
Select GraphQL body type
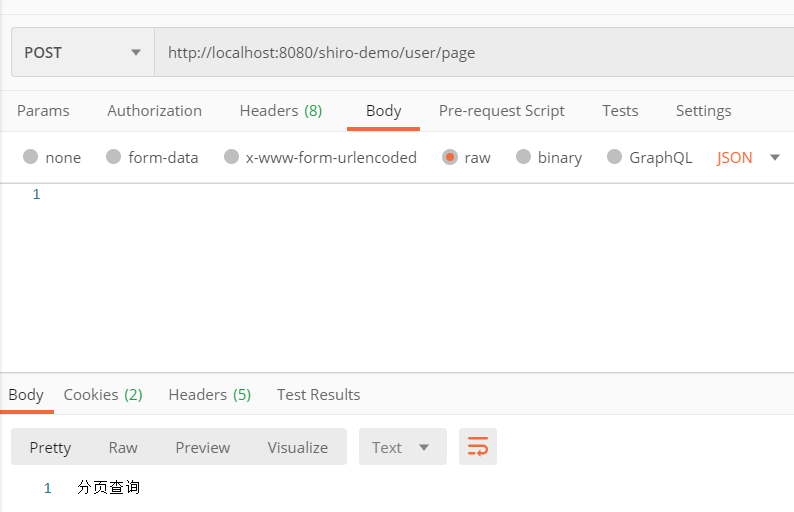coord(615,157)
